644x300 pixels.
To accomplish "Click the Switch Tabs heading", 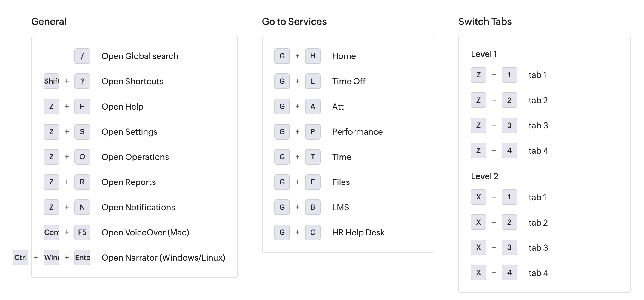I will click(485, 22).
